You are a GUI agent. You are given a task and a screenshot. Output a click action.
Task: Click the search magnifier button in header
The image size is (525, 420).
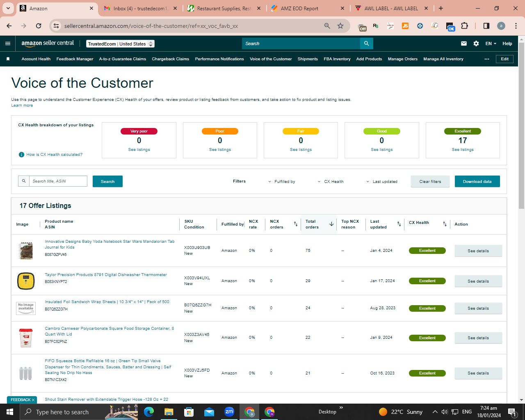click(367, 43)
